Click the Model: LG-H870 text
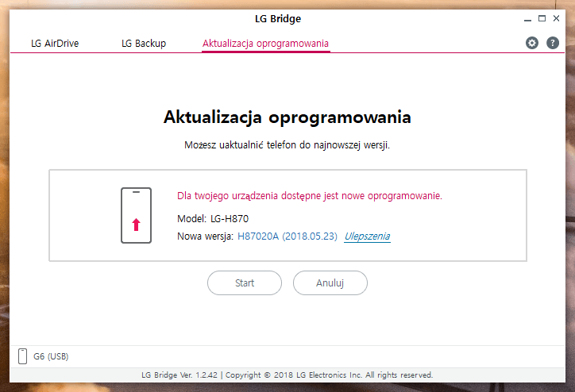575x392 pixels. coord(213,219)
